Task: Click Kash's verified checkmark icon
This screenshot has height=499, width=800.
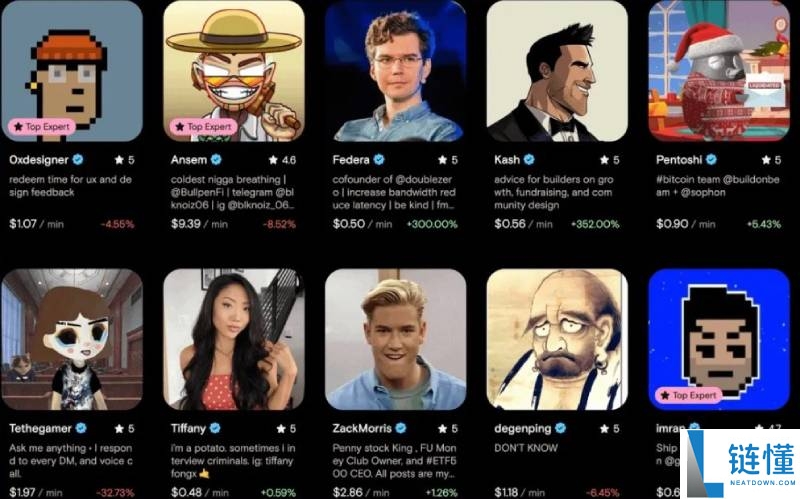Action: click(x=529, y=160)
